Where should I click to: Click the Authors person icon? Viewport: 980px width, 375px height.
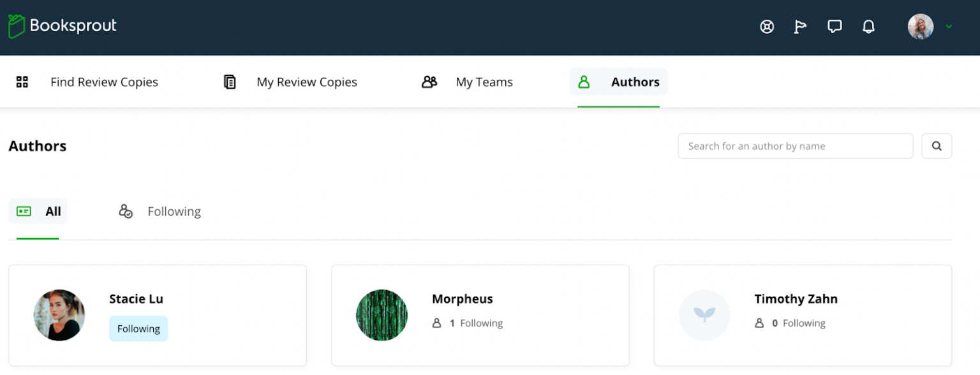pos(584,82)
